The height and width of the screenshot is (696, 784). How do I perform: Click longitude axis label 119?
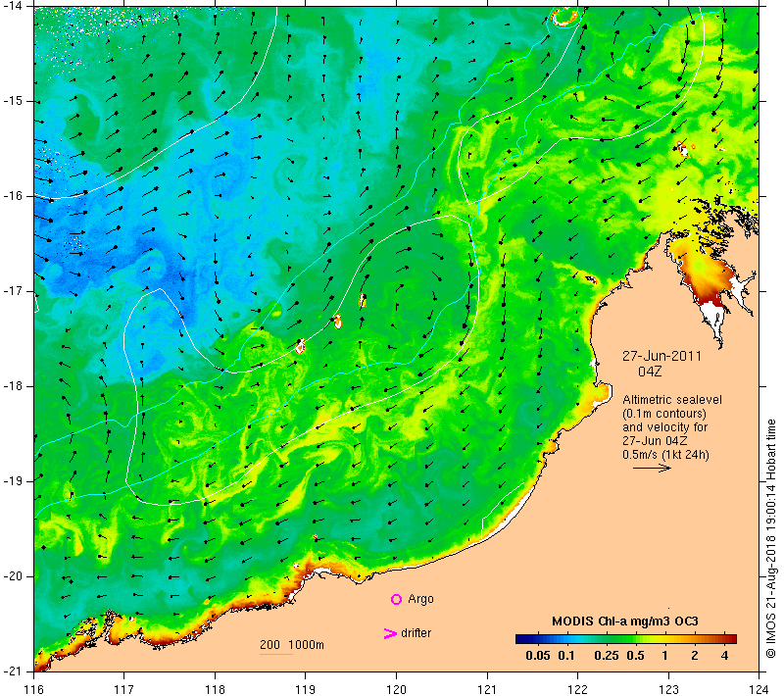tap(306, 689)
